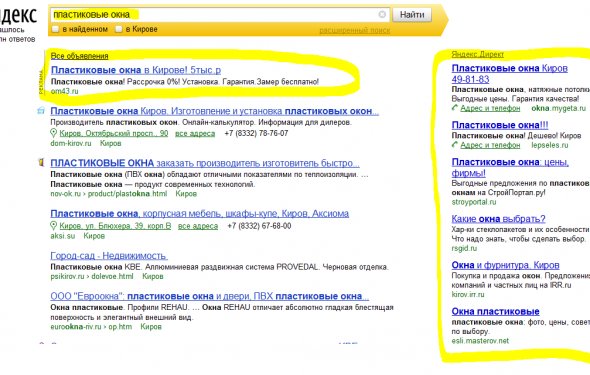Open the om43.ru ad URL
590x375 pixels.
pos(64,91)
